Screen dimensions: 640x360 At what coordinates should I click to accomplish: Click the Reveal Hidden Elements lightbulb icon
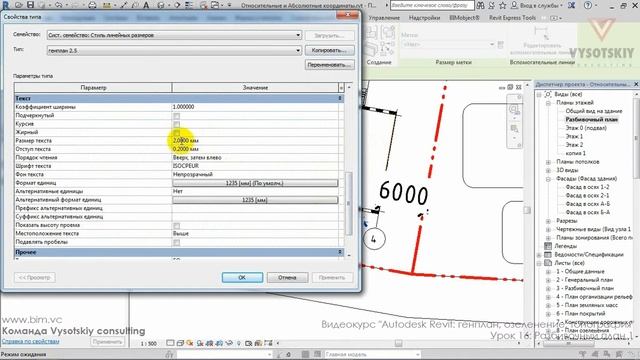click(239, 343)
